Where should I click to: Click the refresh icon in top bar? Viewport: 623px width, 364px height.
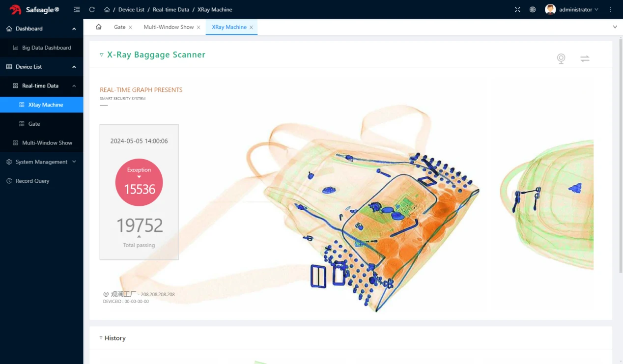[92, 9]
